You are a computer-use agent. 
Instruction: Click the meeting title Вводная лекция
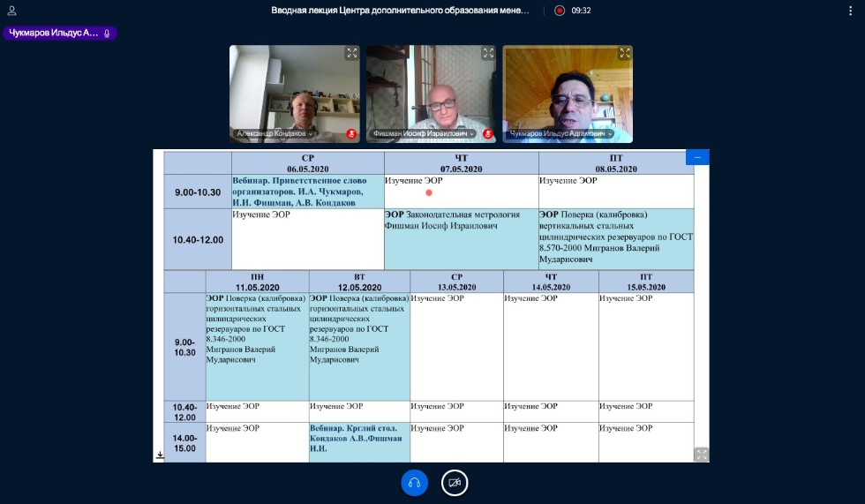(400, 11)
